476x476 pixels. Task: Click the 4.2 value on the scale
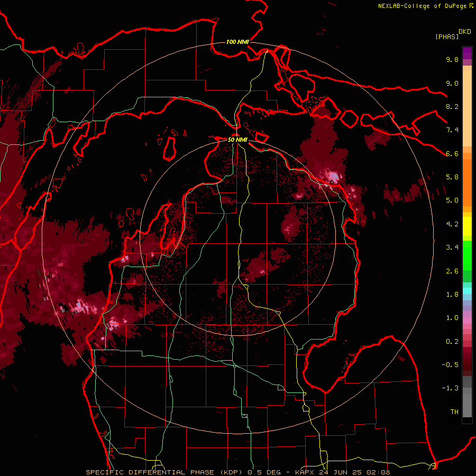pos(452,224)
